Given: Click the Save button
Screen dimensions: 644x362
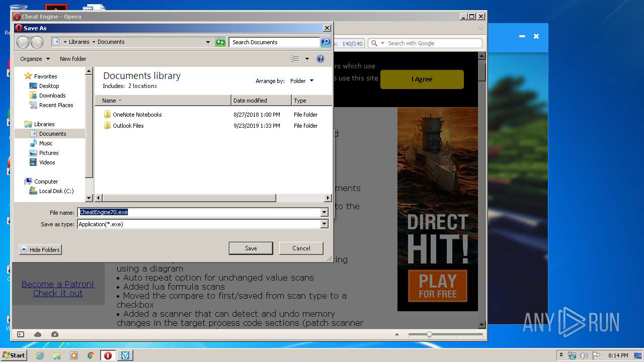Looking at the screenshot, I should click(251, 248).
